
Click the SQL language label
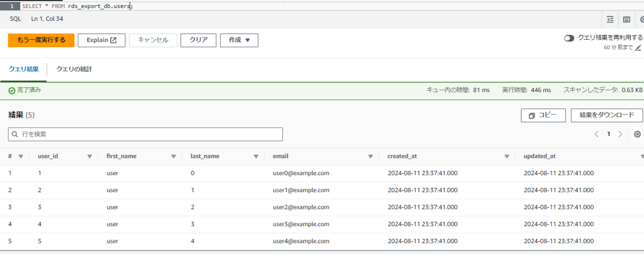15,19
